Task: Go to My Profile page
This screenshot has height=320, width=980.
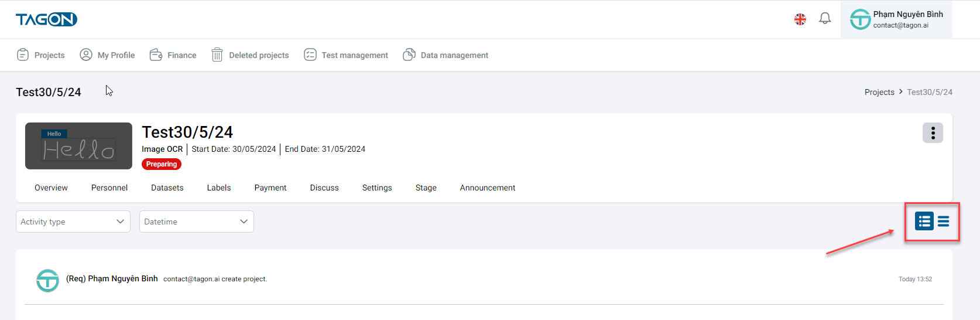Action: point(107,55)
